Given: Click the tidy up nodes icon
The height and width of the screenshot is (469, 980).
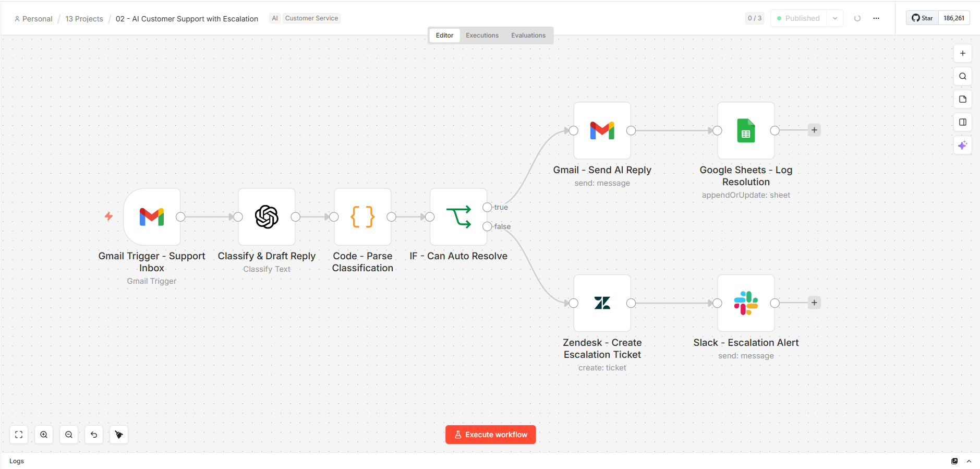Looking at the screenshot, I should click(119, 435).
